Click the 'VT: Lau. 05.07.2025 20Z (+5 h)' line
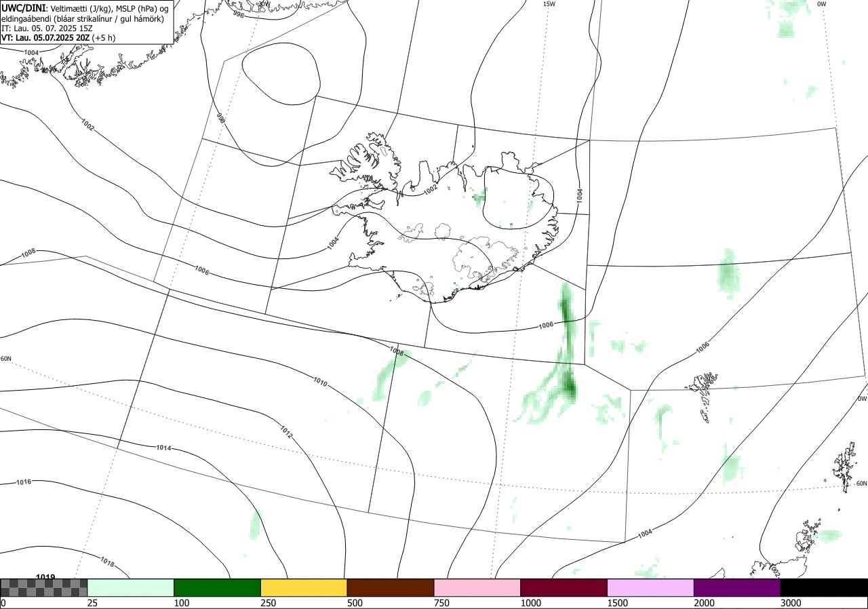This screenshot has height=609, width=868. tap(58, 38)
